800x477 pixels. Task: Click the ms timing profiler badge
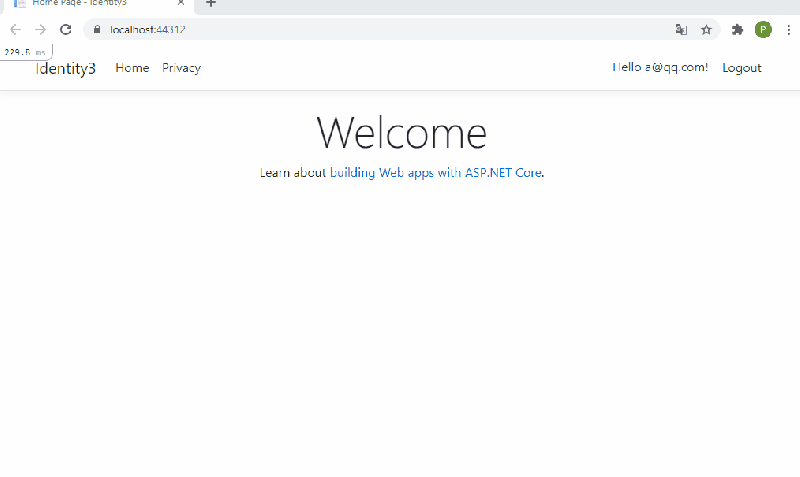pyautogui.click(x=26, y=52)
